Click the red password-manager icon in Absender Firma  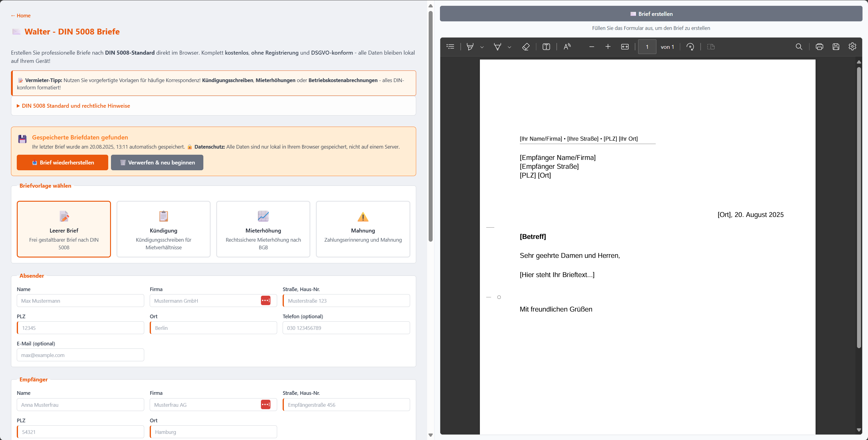click(x=266, y=301)
